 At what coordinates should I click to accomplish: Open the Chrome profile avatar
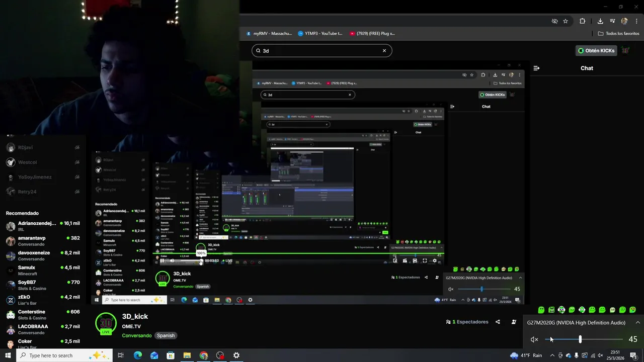point(624,21)
